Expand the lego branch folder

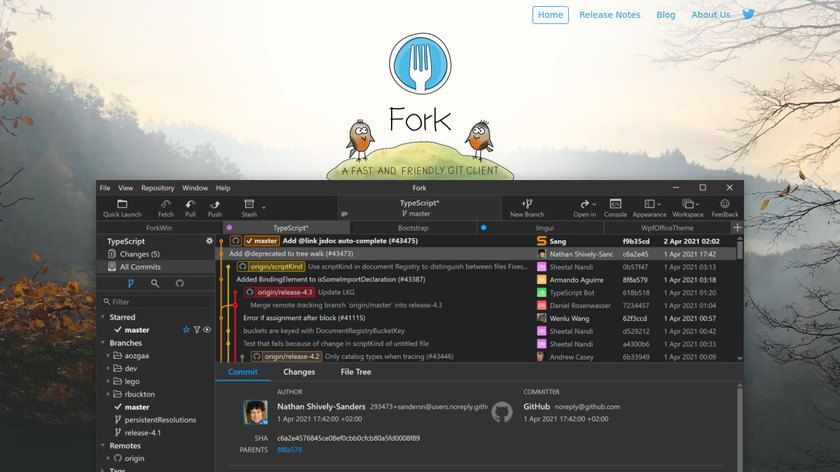[108, 381]
